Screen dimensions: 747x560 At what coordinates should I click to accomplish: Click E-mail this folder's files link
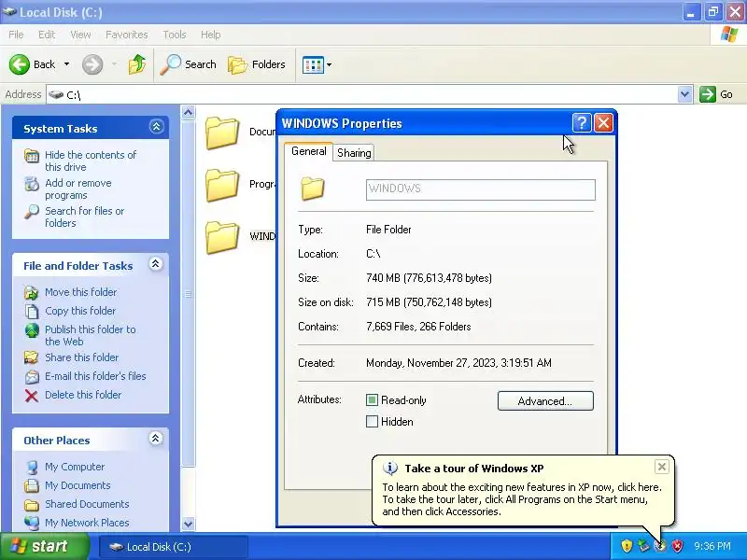pos(95,376)
